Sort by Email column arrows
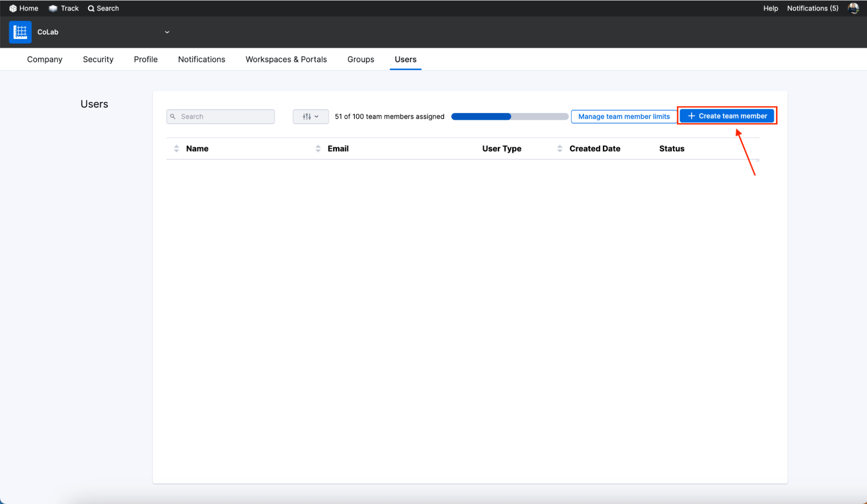 coord(318,149)
